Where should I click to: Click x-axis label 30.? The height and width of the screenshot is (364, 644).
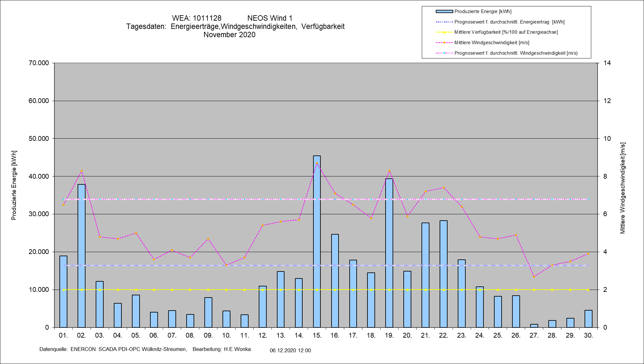(588, 335)
